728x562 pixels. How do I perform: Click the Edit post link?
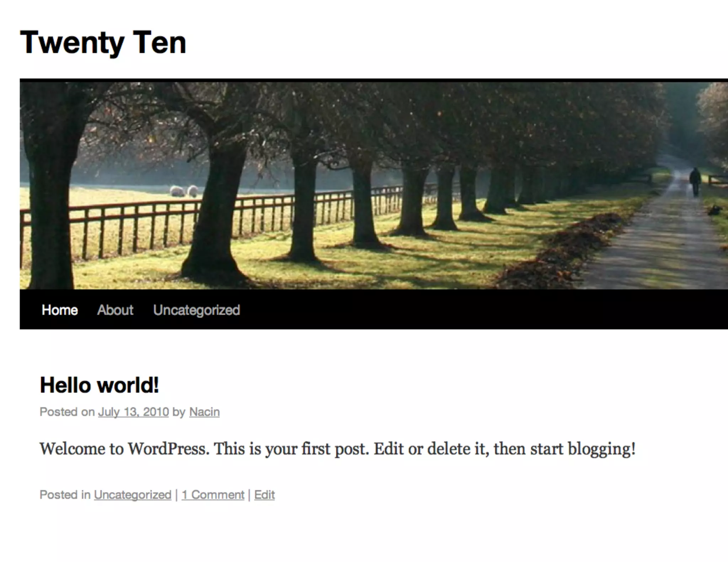(264, 495)
